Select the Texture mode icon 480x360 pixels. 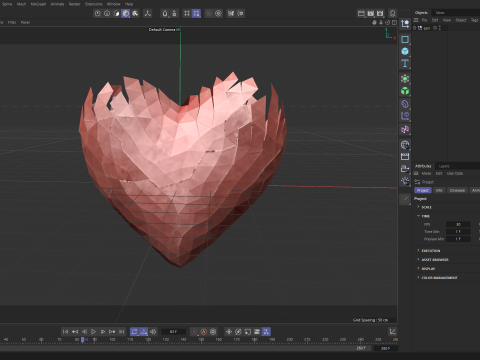(135, 13)
